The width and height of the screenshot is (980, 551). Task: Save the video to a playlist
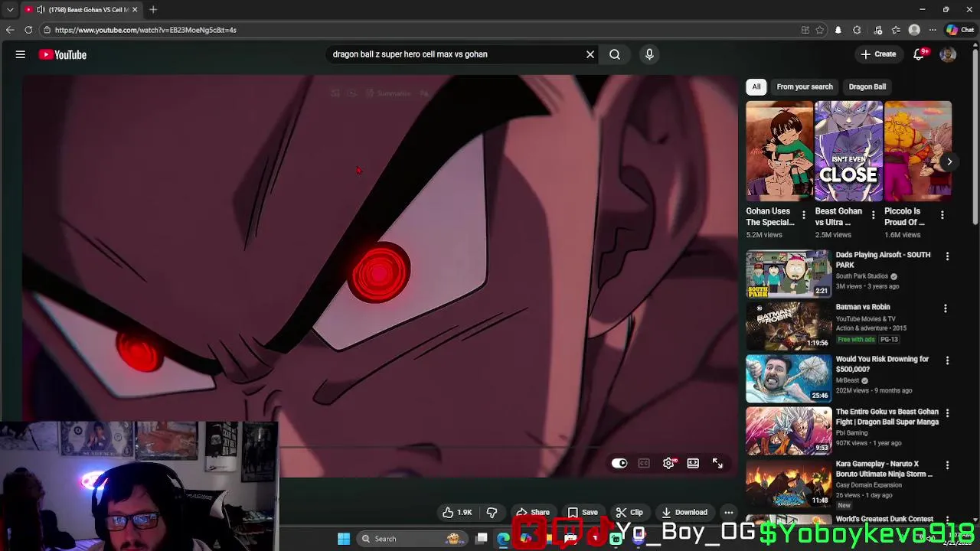583,512
